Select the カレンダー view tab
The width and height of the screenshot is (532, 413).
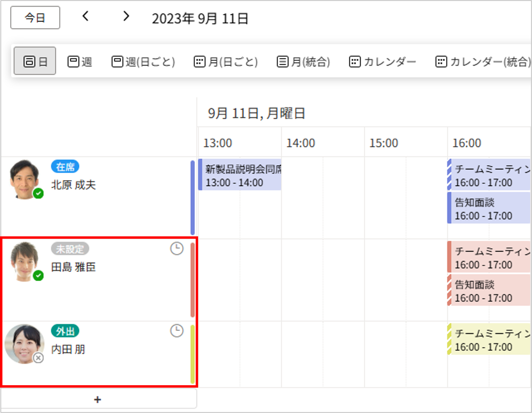pyautogui.click(x=382, y=61)
